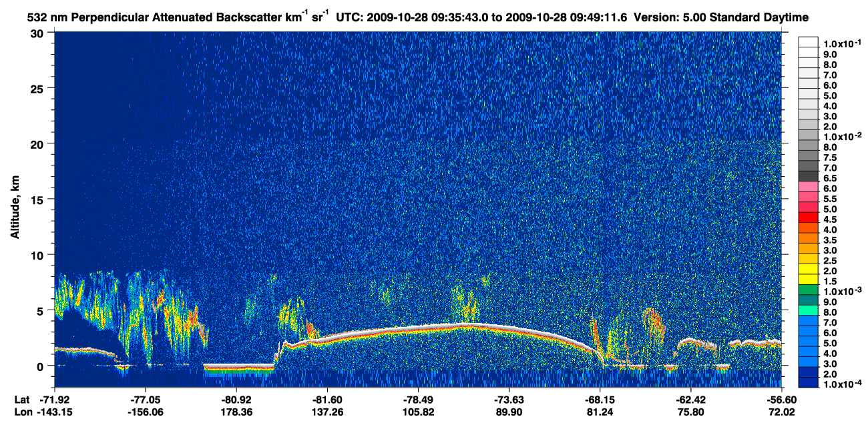Click the colorbar label 2.5

tap(830, 260)
